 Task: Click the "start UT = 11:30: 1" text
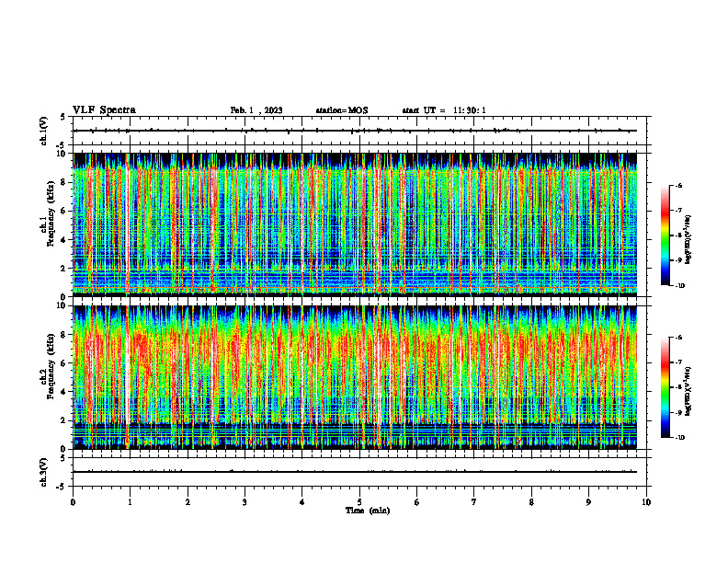(x=444, y=110)
